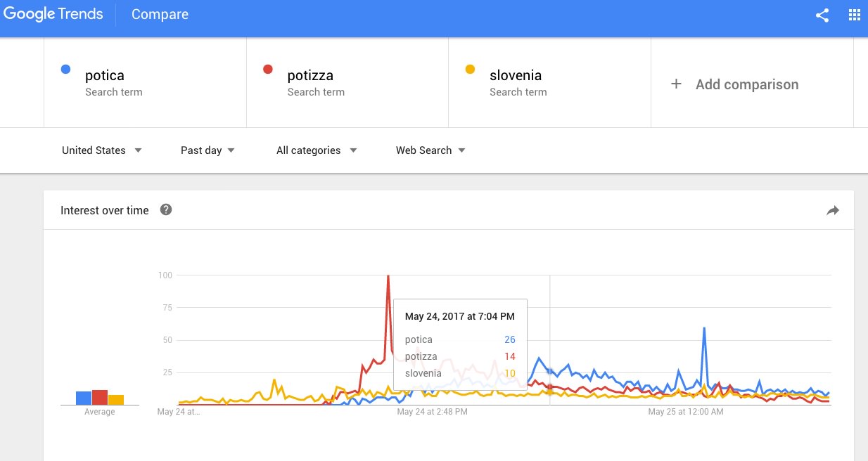Image resolution: width=868 pixels, height=461 pixels.
Task: Expand the Web Search type dropdown
Action: (430, 150)
